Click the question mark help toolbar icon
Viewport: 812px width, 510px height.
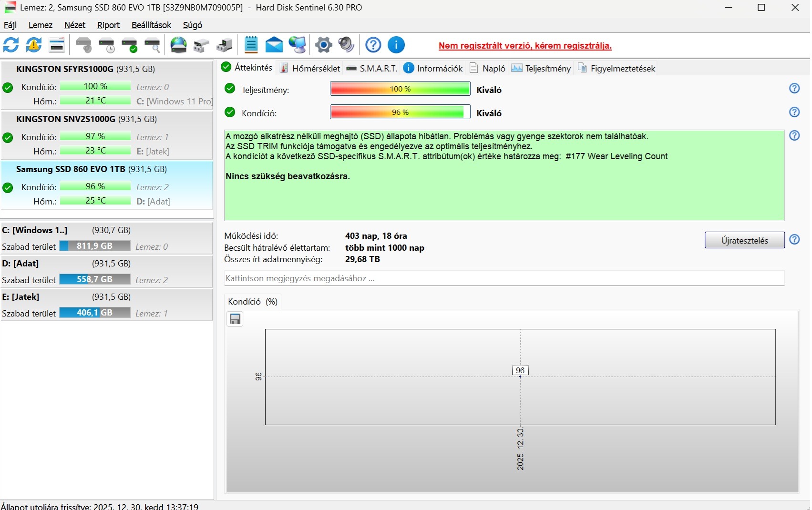373,45
